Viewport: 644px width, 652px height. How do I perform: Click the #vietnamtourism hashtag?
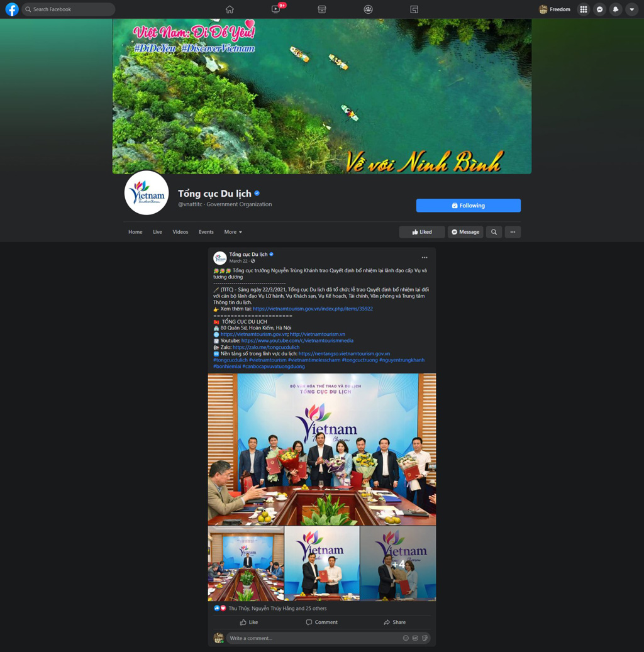(267, 360)
